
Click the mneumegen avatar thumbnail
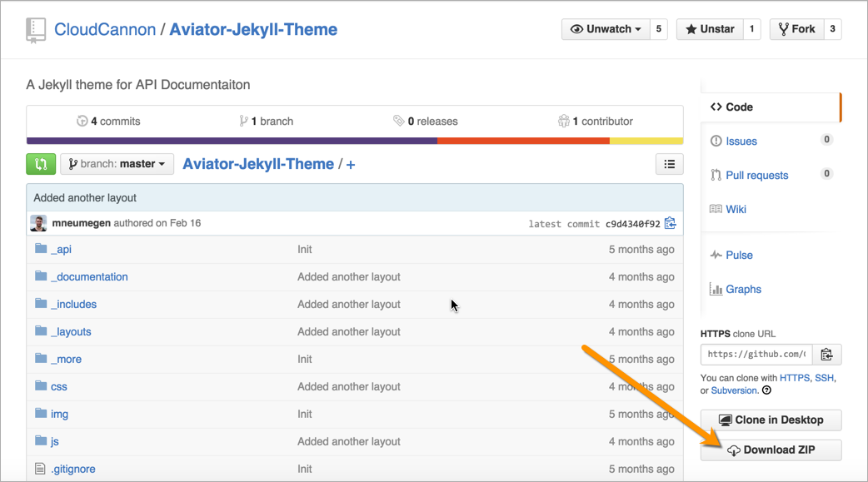tap(38, 223)
